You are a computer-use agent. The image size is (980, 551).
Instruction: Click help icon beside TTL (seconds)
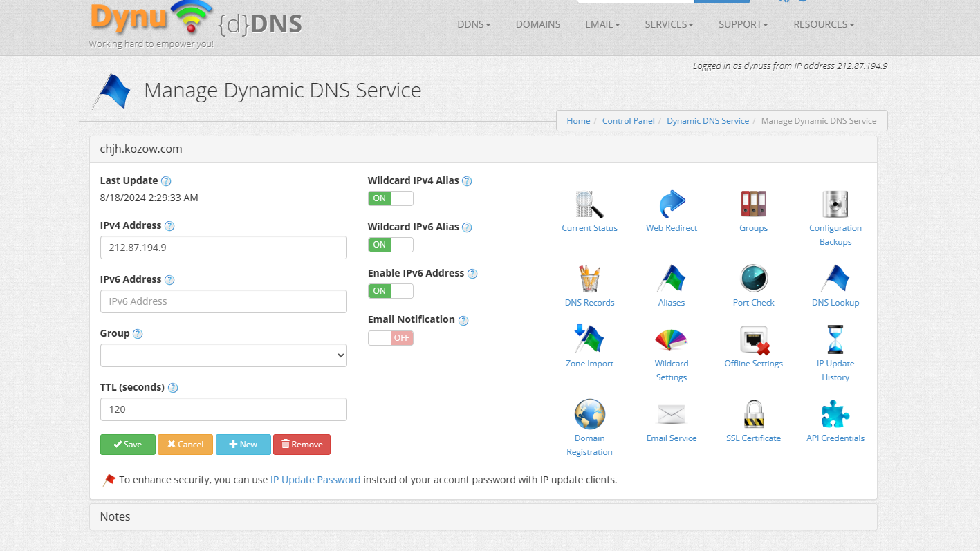173,388
